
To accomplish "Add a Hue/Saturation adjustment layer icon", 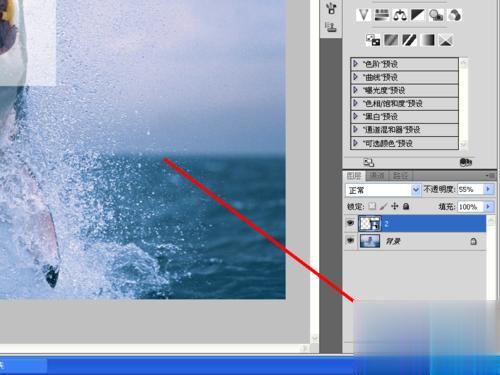I will click(382, 15).
